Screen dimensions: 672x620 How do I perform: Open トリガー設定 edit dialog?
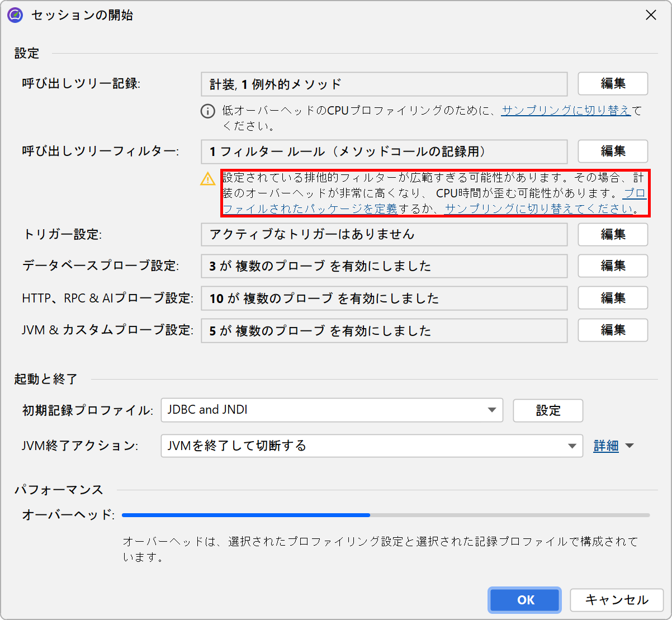[612, 234]
